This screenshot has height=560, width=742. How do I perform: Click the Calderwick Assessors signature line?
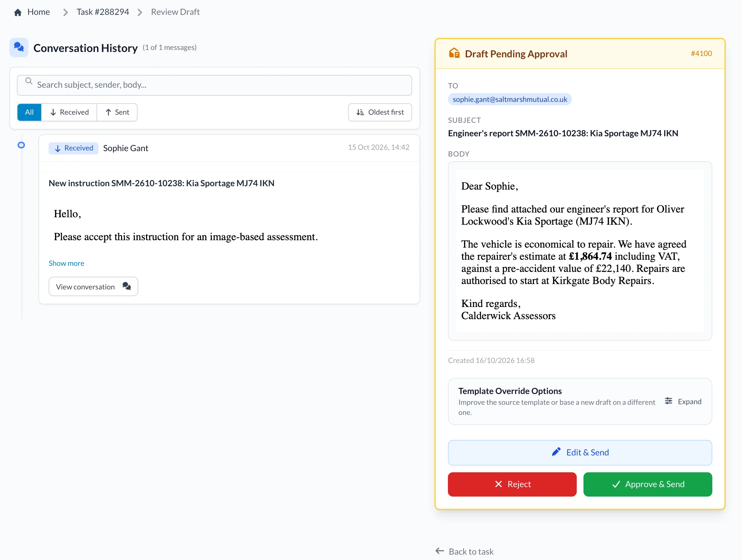click(x=508, y=316)
